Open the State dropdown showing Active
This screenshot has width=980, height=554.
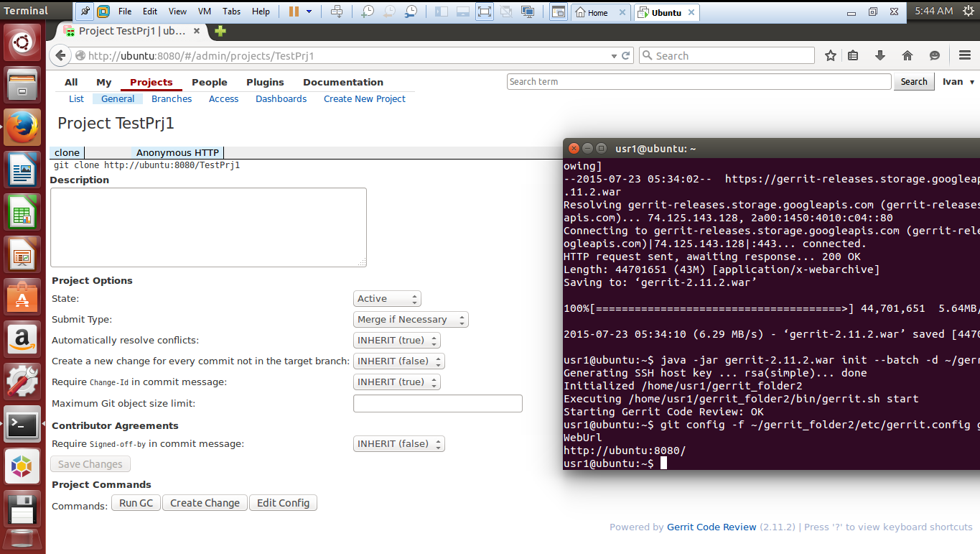(x=387, y=299)
